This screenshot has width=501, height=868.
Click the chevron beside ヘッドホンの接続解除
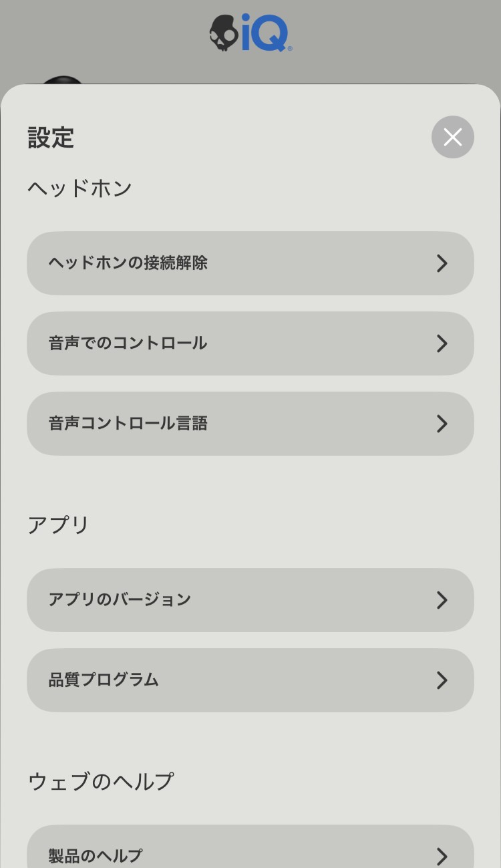[x=442, y=263]
